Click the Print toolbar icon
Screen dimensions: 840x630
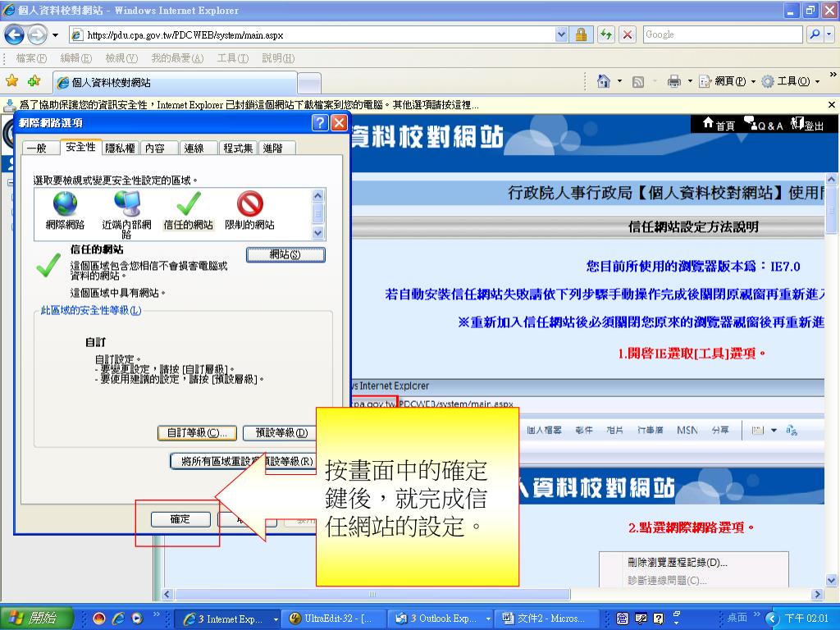pos(674,81)
